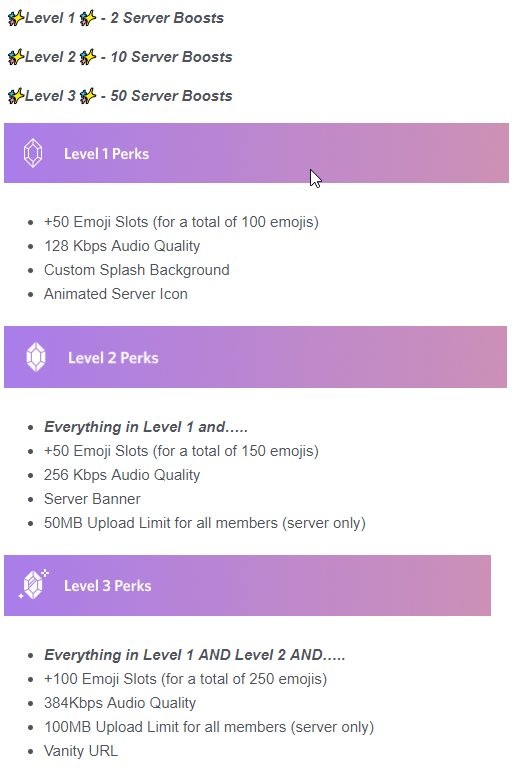Click the star emoji before Level 1 heading
Image resolution: width=516 pixels, height=775 pixels.
tap(16, 18)
